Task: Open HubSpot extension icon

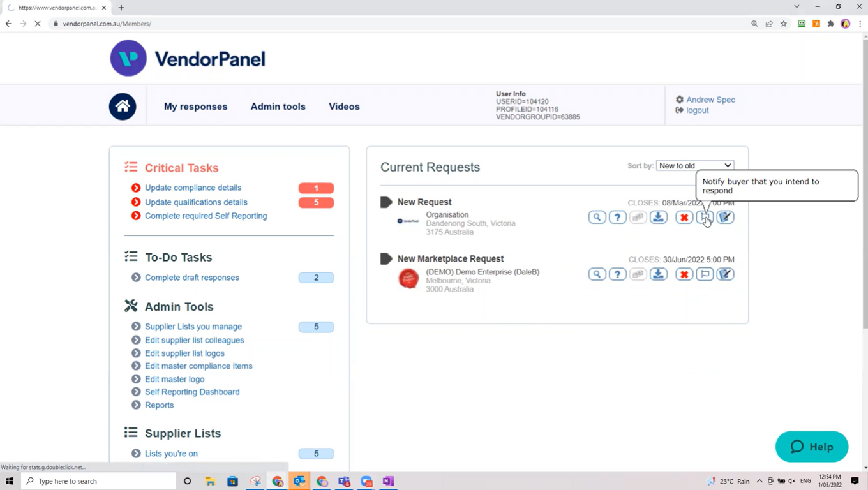Action: 816,24
